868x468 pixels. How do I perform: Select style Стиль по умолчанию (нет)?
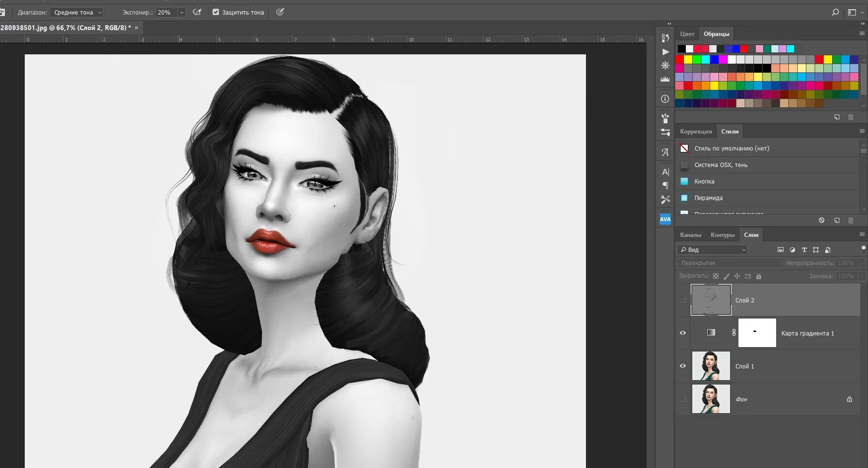point(768,149)
